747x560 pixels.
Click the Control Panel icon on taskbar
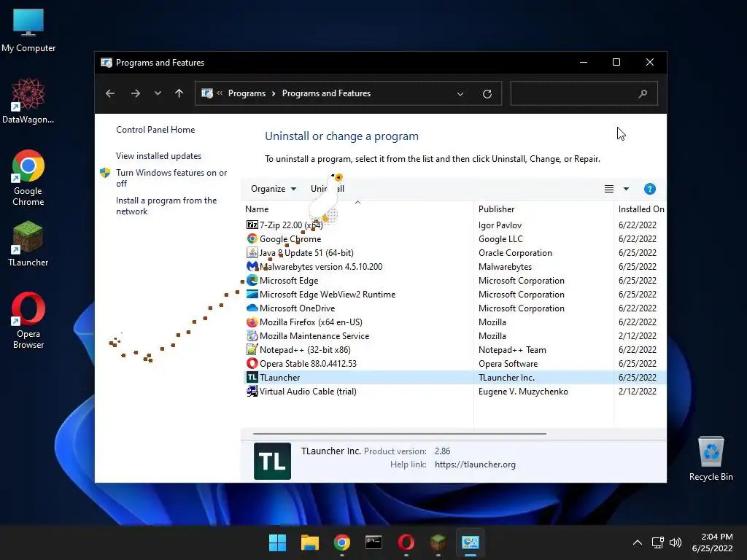(x=471, y=542)
